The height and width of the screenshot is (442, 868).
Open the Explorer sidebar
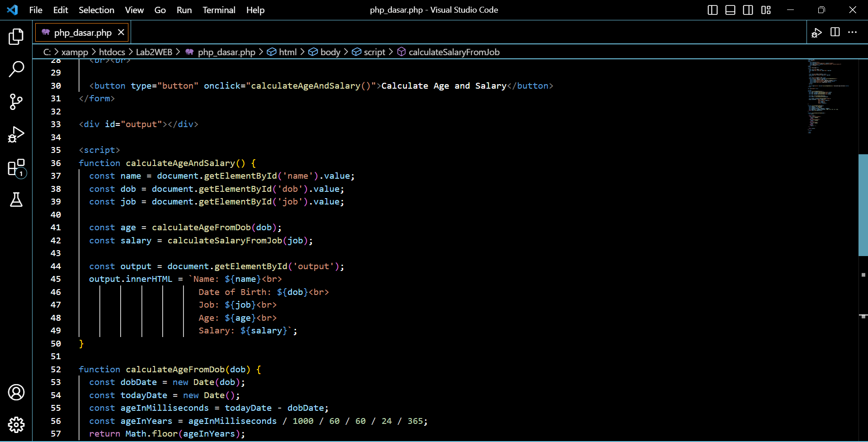16,36
